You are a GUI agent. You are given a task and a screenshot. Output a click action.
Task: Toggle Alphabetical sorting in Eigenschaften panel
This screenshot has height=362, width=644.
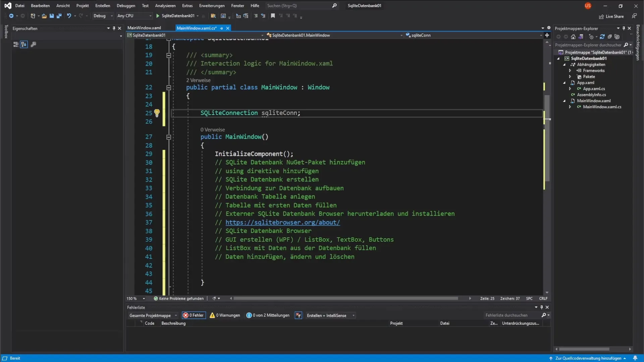(24, 44)
